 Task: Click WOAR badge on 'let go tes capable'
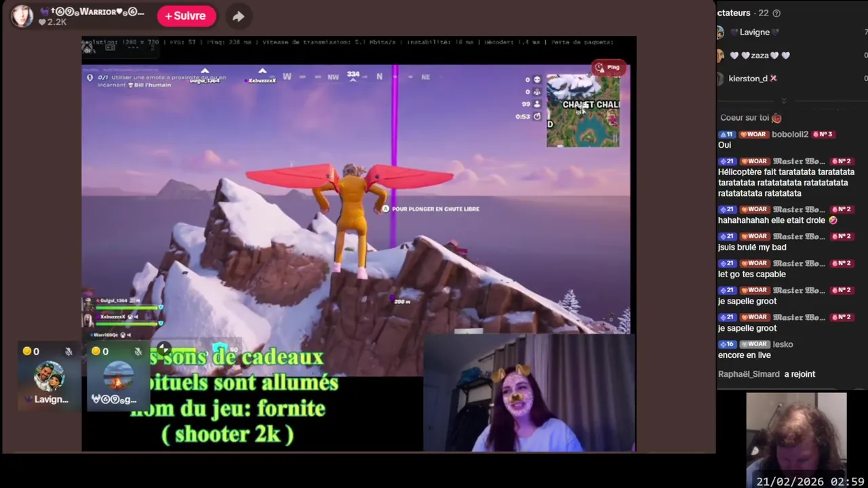pyautogui.click(x=753, y=263)
